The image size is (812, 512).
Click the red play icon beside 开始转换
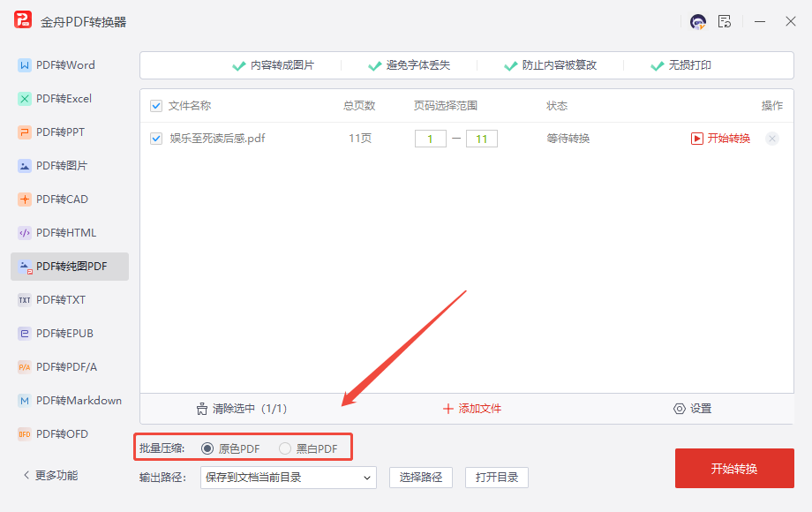coord(697,139)
